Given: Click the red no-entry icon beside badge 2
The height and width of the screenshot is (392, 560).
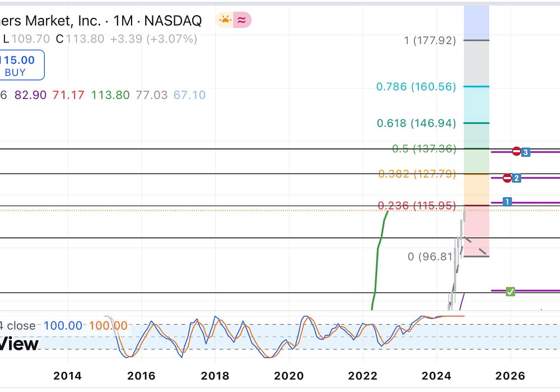Looking at the screenshot, I should (x=507, y=178).
